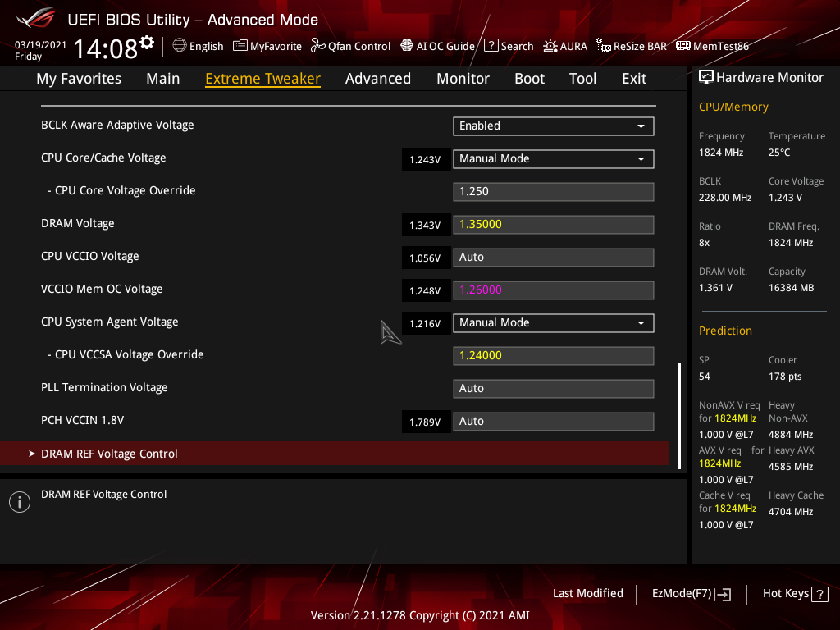Select CPU Core/Cache Voltage label
The width and height of the screenshot is (840, 630).
(x=103, y=158)
